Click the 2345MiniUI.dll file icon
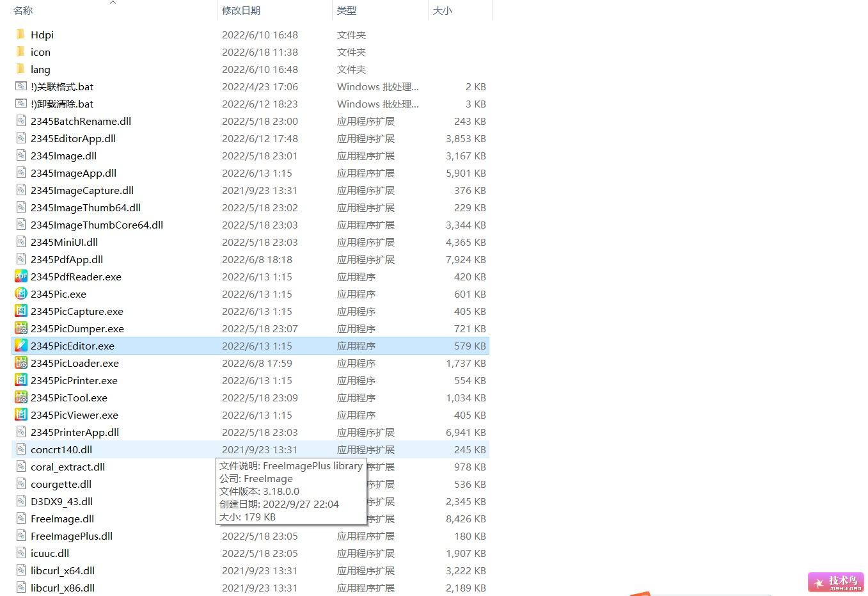 click(20, 242)
